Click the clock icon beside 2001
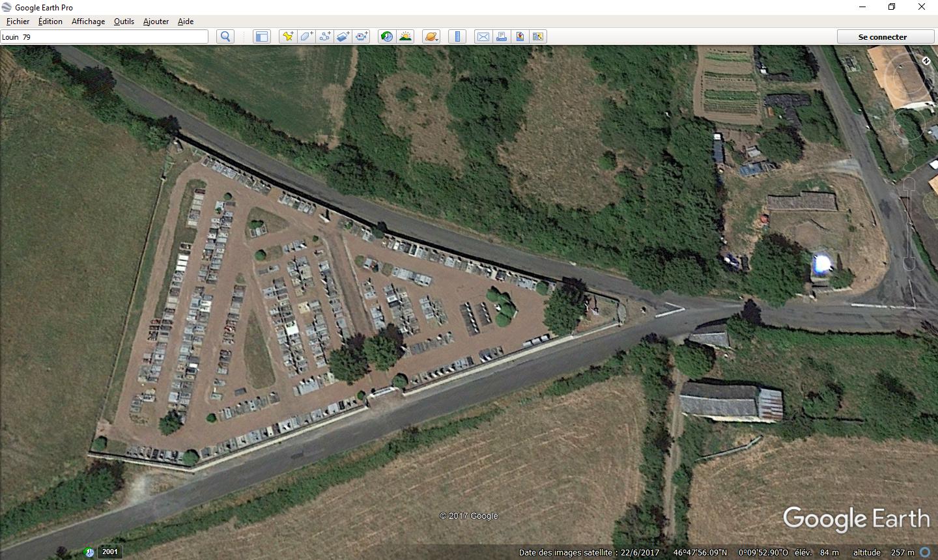The image size is (938, 560). coord(89,552)
